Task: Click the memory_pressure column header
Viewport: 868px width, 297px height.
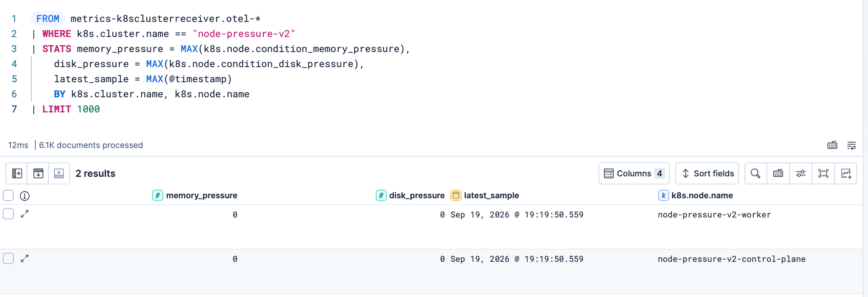Action: [202, 196]
